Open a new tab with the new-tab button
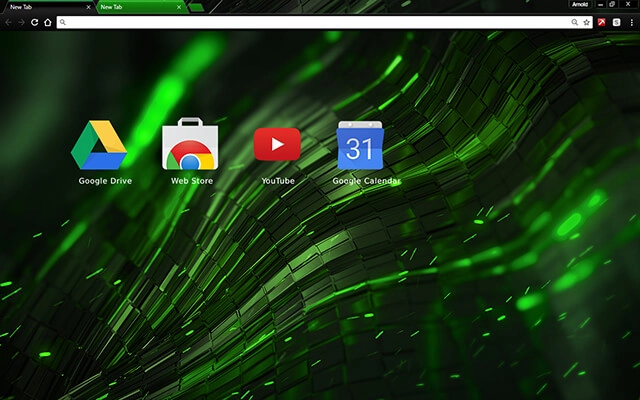Screen dimensions: 640x400 click(196, 7)
